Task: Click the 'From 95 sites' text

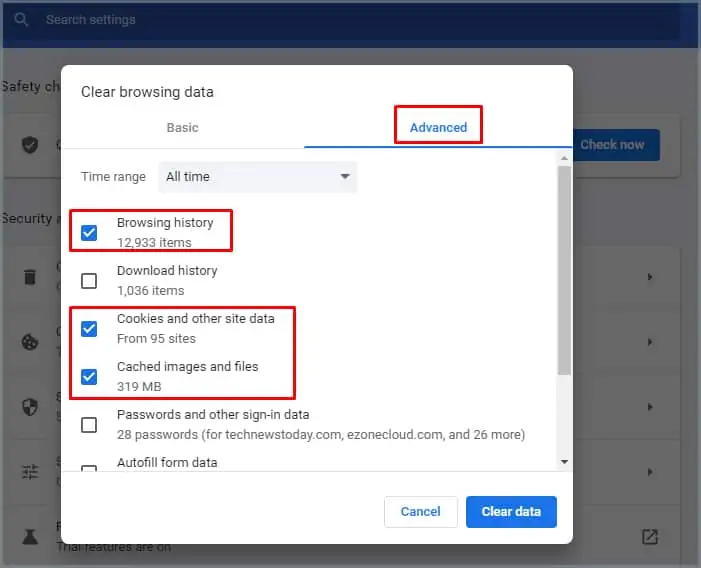Action: tap(156, 338)
